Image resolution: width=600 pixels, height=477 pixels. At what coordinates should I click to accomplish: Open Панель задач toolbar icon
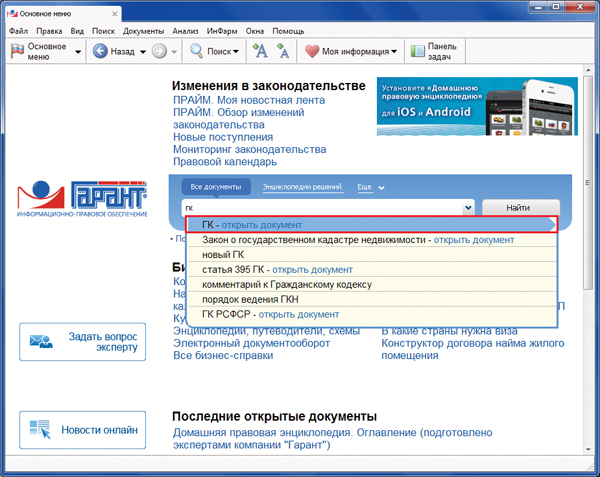click(x=415, y=51)
